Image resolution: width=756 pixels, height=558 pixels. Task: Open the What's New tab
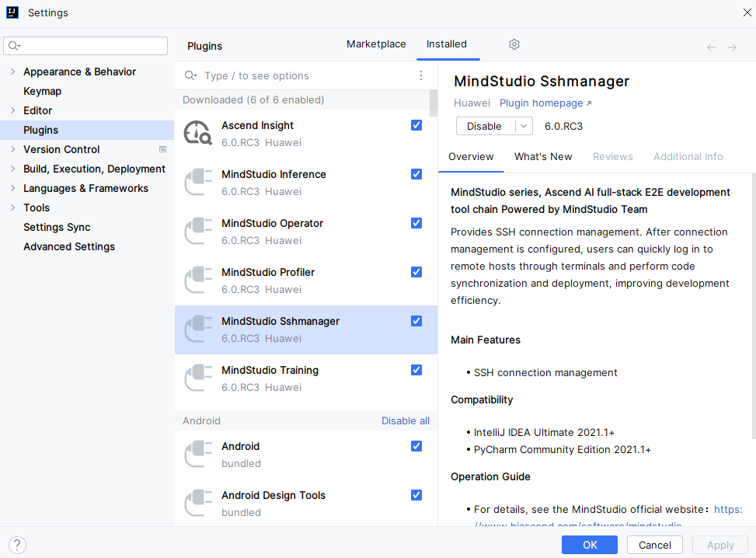click(543, 157)
